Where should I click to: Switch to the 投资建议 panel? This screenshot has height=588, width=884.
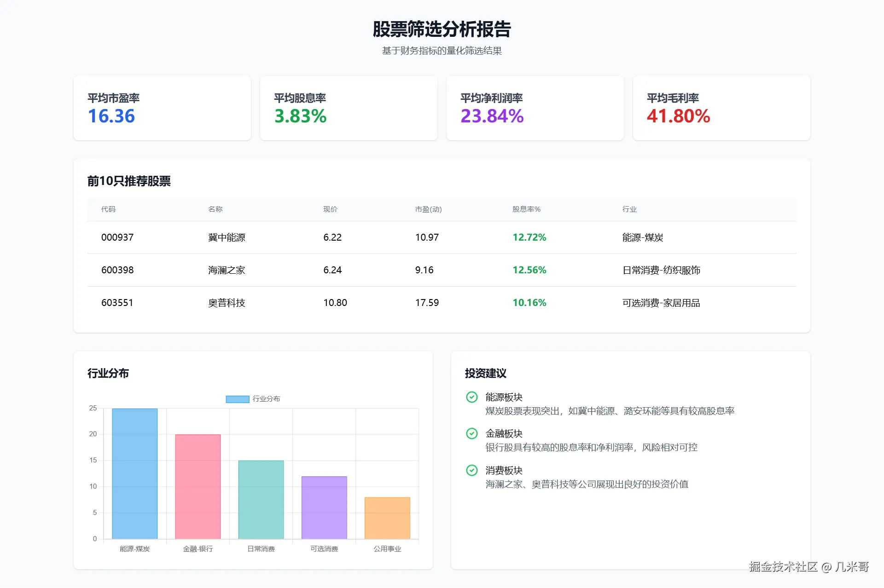tap(485, 374)
